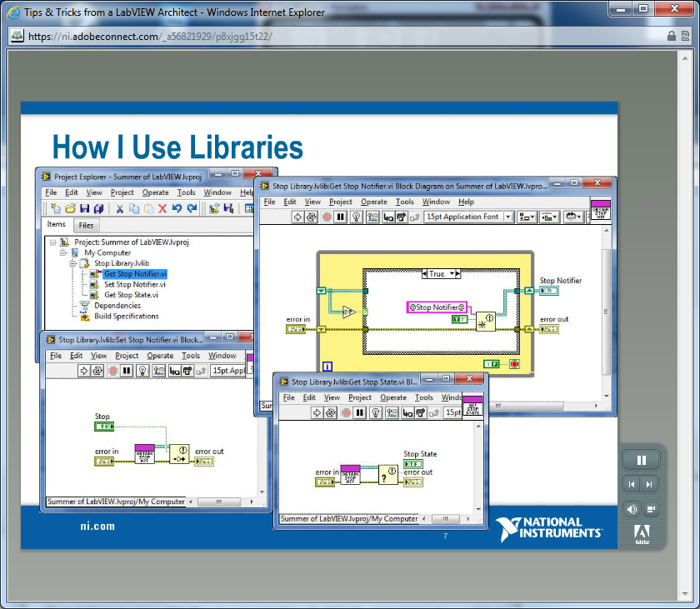Viewport: 700px width, 609px height.
Task: Open Window menu in Set Stop Notifier window
Action: click(222, 356)
